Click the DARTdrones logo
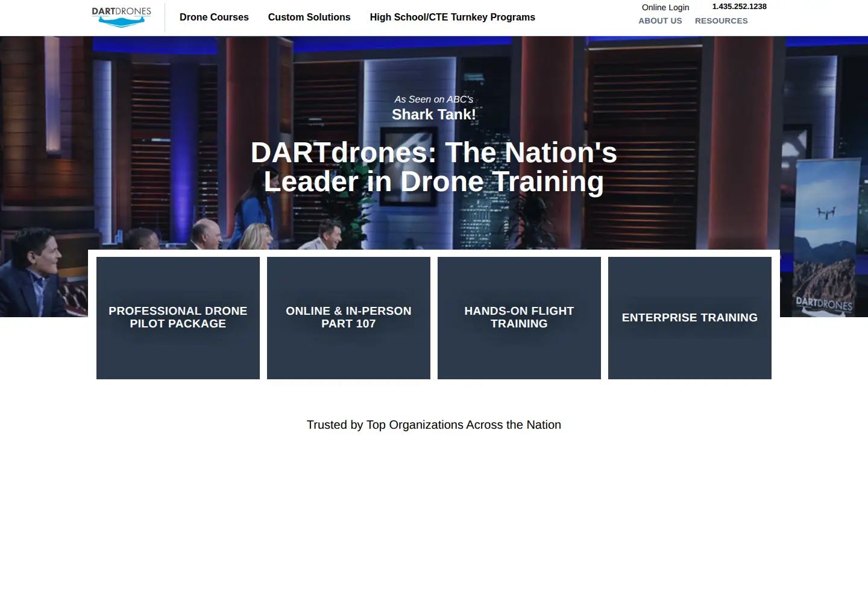Screen dimensions: 868x603 (122, 17)
